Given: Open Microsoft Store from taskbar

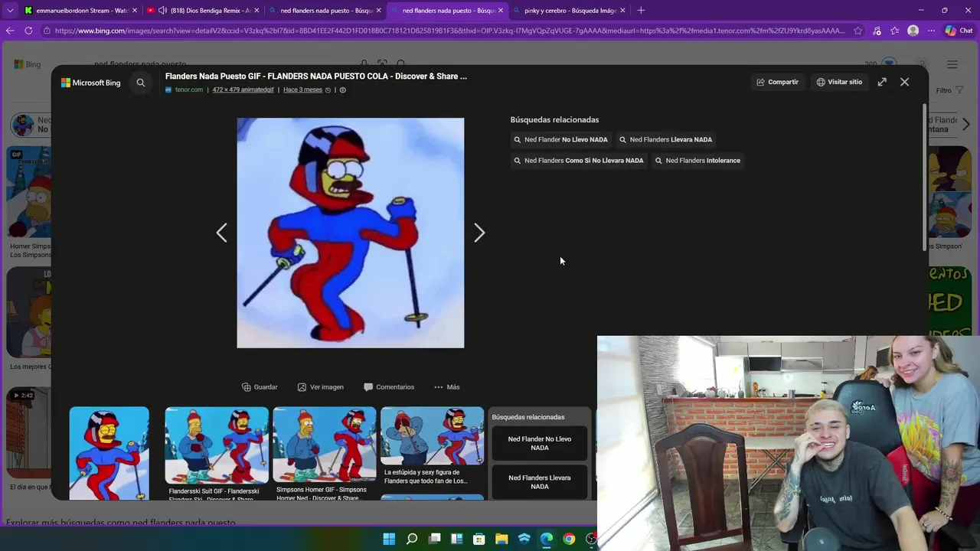Looking at the screenshot, I should click(479, 539).
